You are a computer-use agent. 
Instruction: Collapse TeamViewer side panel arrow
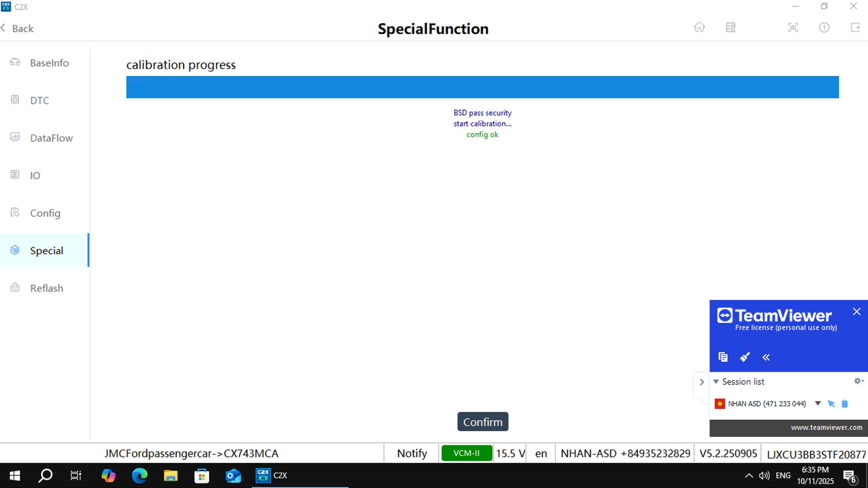coord(701,382)
